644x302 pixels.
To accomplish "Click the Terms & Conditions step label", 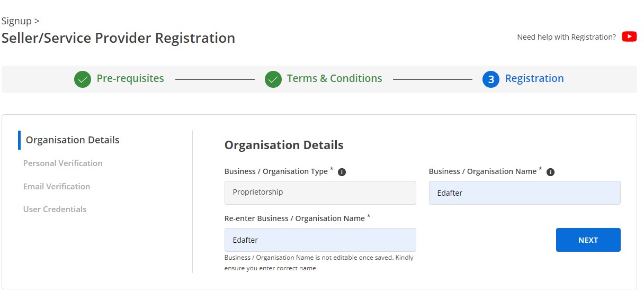I will coord(334,79).
